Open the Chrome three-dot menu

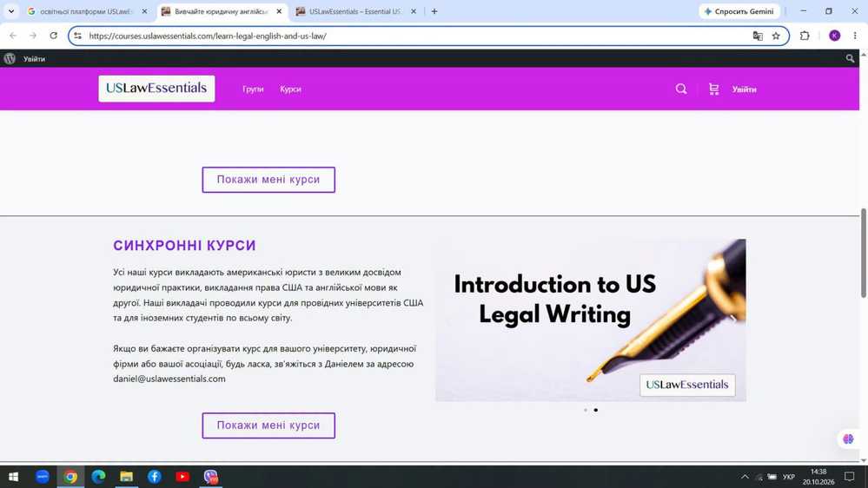tap(855, 36)
